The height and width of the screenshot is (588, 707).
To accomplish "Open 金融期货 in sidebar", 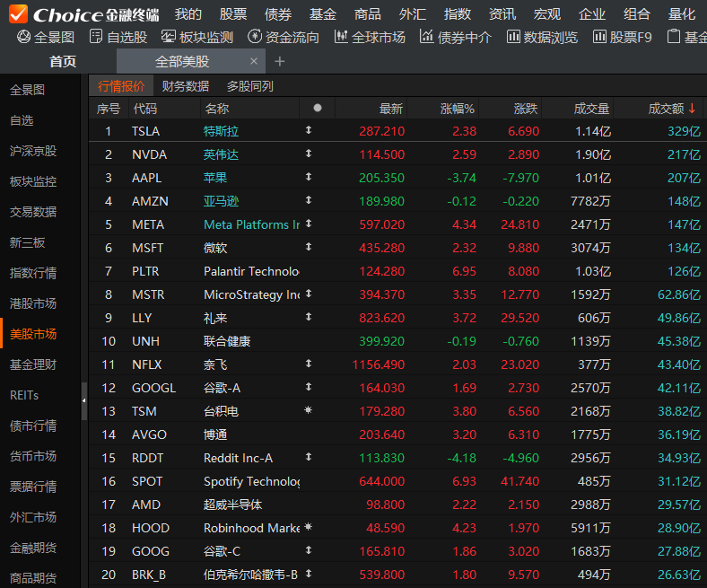I will [x=33, y=548].
